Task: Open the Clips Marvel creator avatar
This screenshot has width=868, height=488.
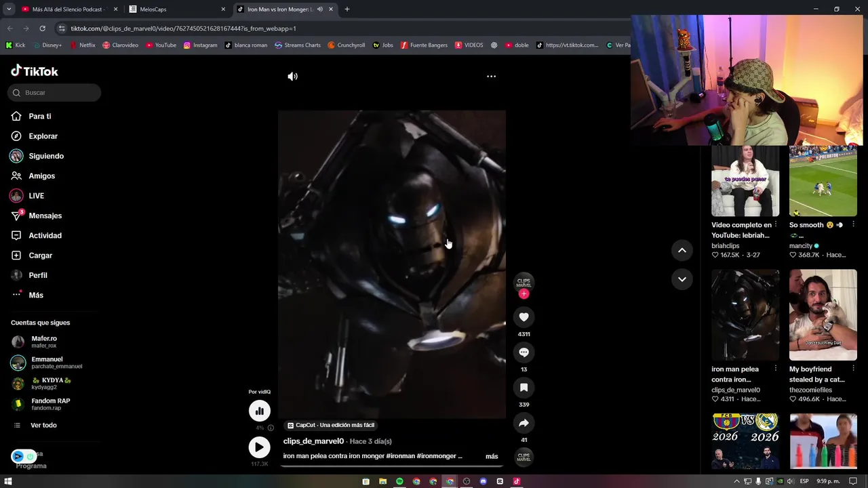Action: tap(524, 282)
